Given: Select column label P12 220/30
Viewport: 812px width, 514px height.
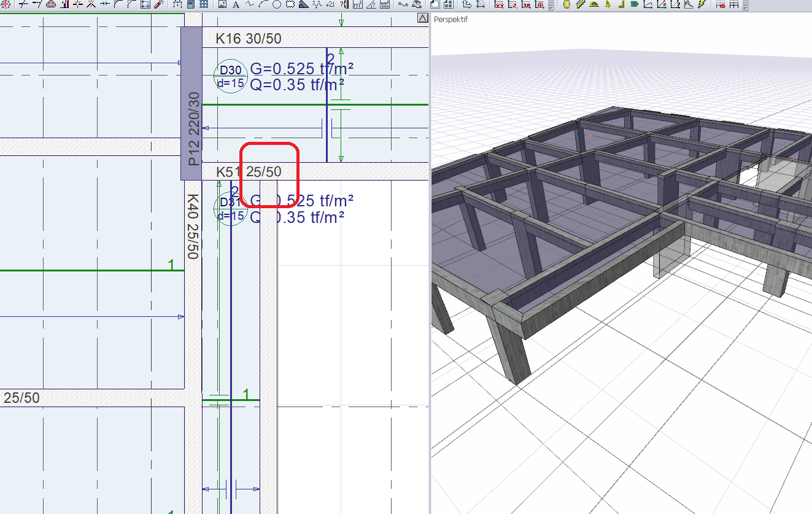Looking at the screenshot, I should [x=194, y=129].
